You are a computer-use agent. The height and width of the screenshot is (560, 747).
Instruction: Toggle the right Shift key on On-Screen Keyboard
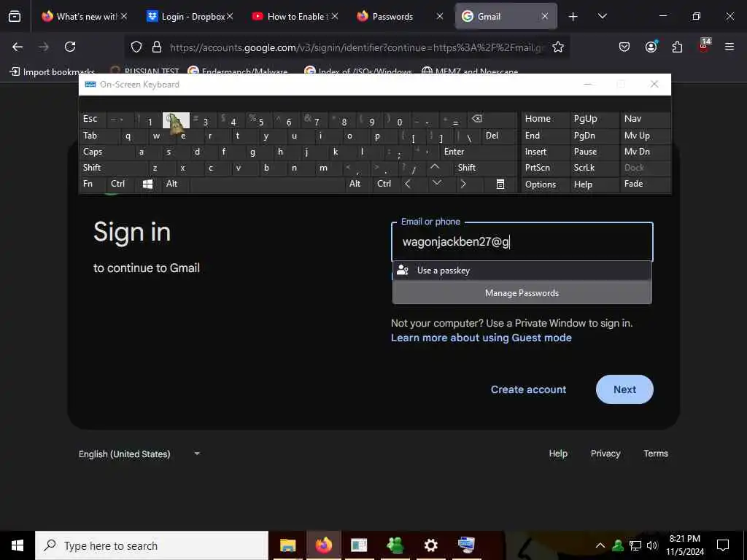(x=485, y=168)
